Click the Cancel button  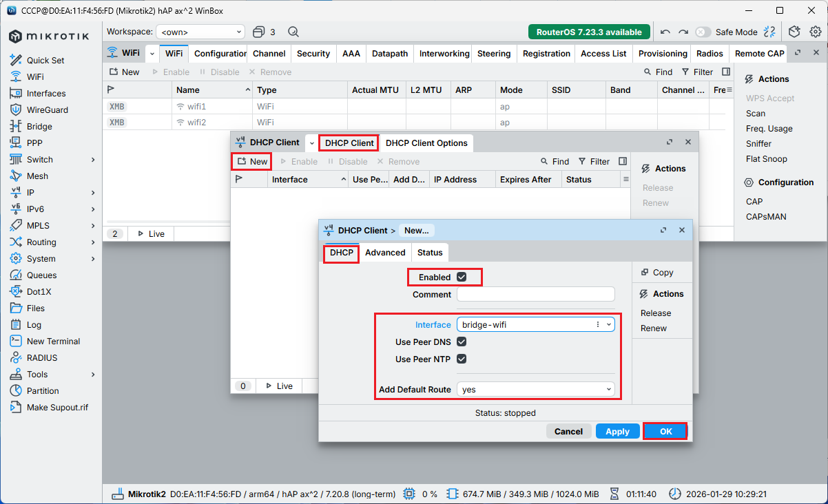(568, 431)
